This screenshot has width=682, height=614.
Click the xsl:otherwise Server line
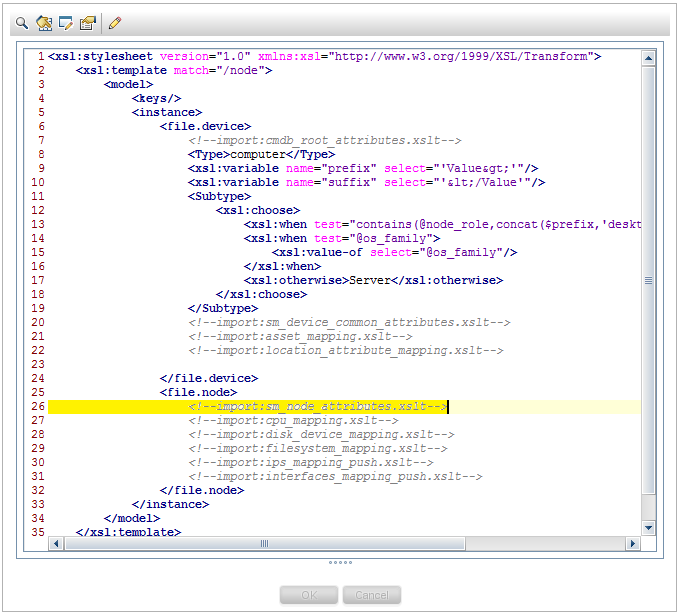[372, 281]
